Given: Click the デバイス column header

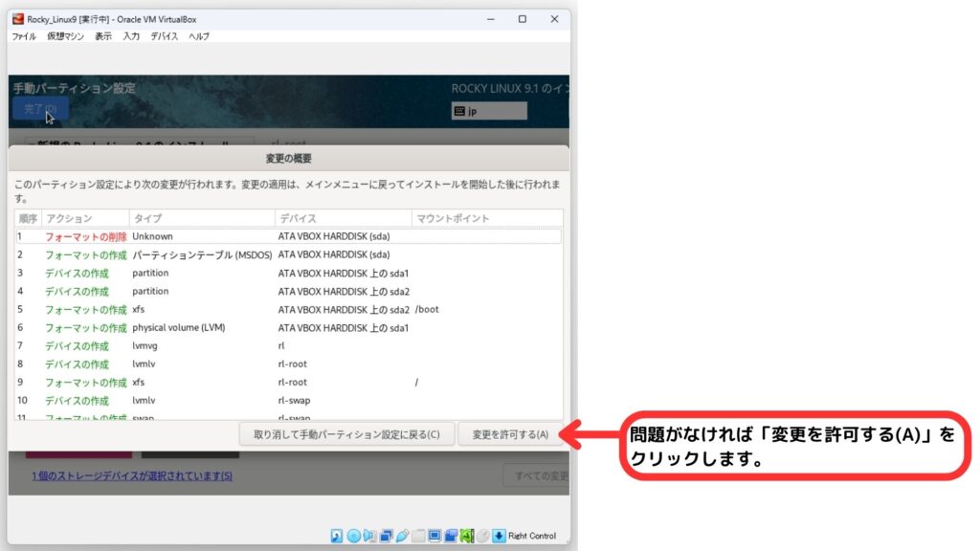Looking at the screenshot, I should (x=344, y=218).
